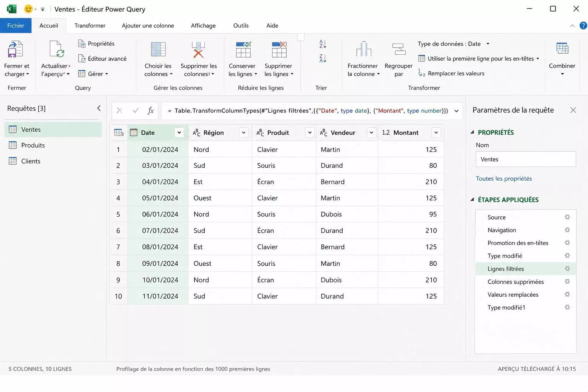Screen dimensions: 588x392
Task: Open the smiley feedback icon
Action: pos(28,9)
